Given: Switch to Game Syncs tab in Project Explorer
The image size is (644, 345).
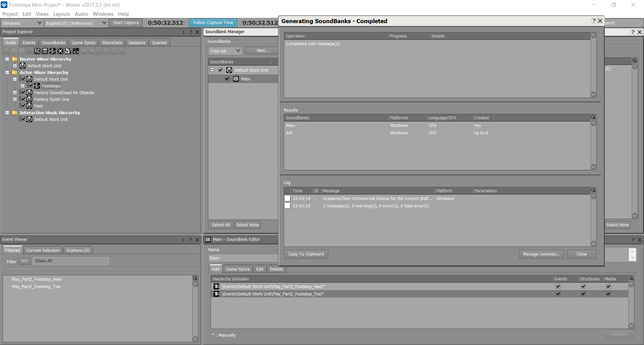Looking at the screenshot, I should pyautogui.click(x=84, y=43).
